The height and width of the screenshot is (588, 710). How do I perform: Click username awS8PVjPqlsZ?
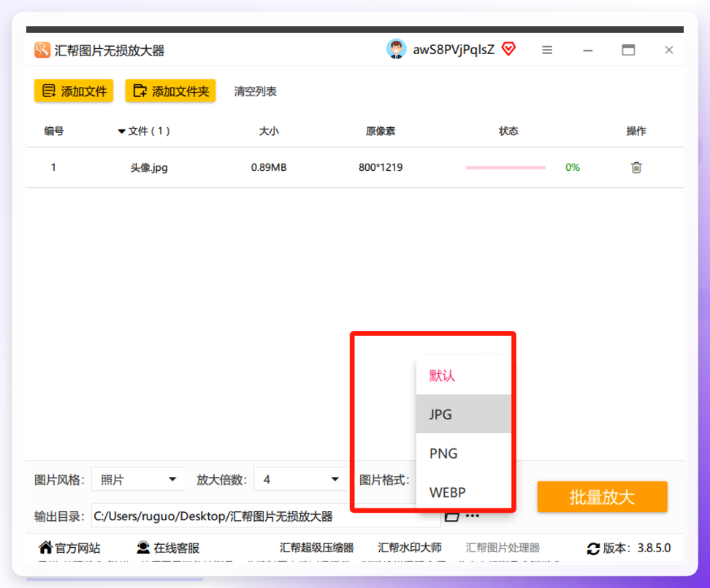tap(454, 50)
